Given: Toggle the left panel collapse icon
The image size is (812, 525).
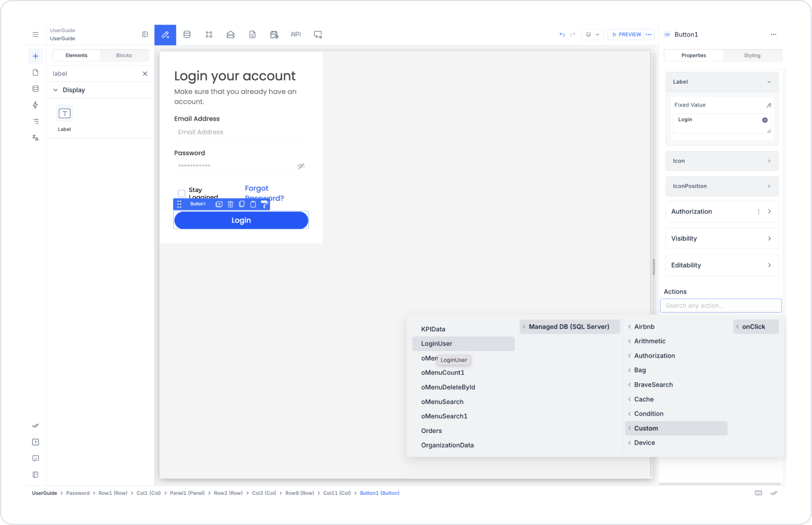Looking at the screenshot, I should [145, 34].
